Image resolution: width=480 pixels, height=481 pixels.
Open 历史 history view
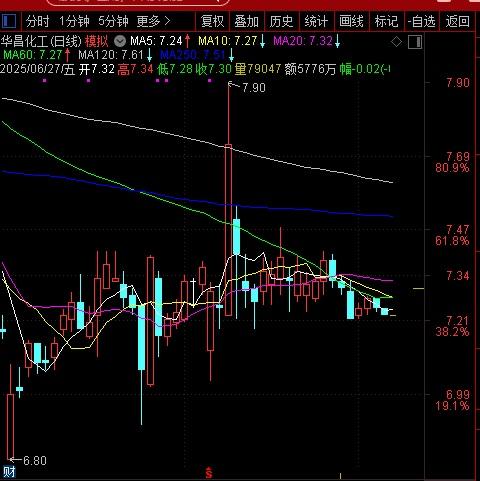click(x=281, y=21)
